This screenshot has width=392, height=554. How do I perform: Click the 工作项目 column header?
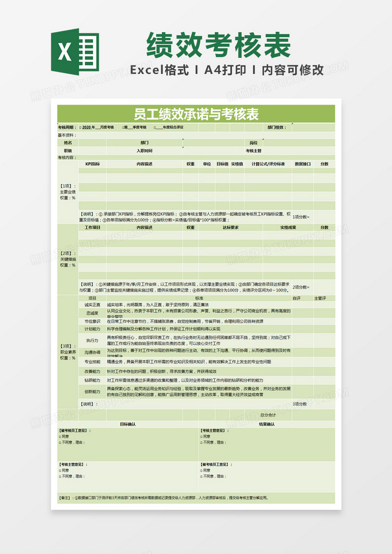click(x=93, y=227)
